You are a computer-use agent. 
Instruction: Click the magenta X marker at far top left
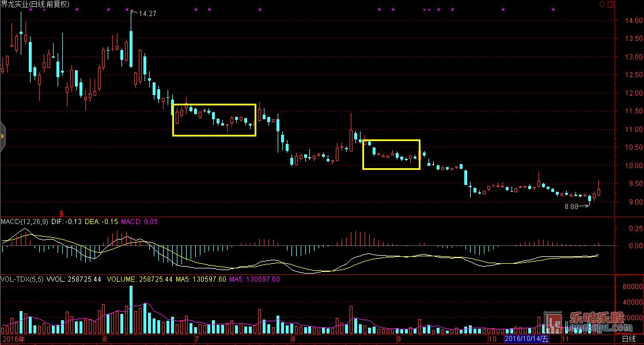pos(29,10)
